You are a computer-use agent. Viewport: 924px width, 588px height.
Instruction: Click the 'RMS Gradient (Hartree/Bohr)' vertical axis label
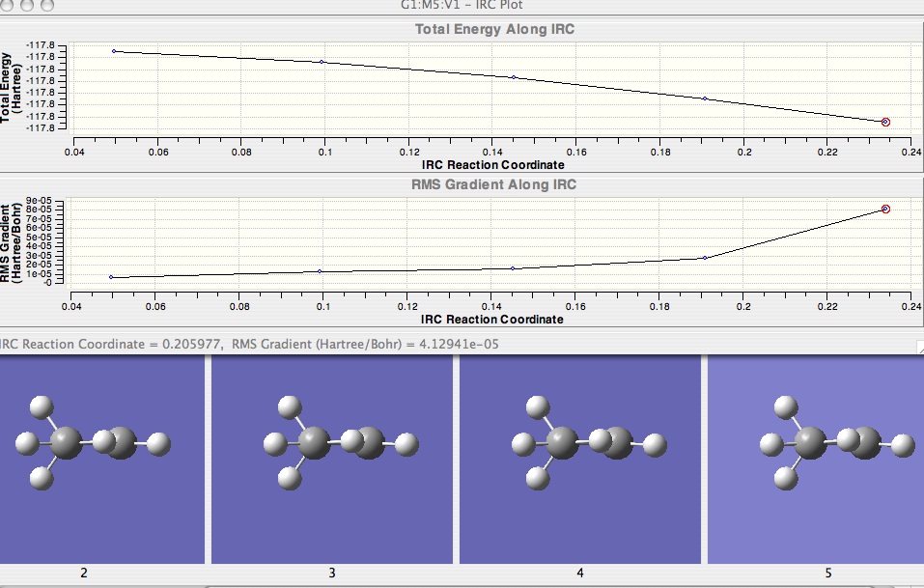point(11,242)
